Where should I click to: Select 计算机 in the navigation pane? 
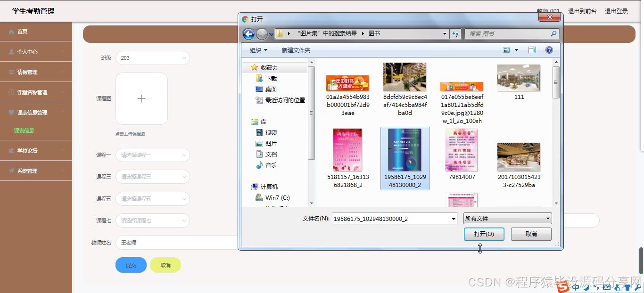264,187
